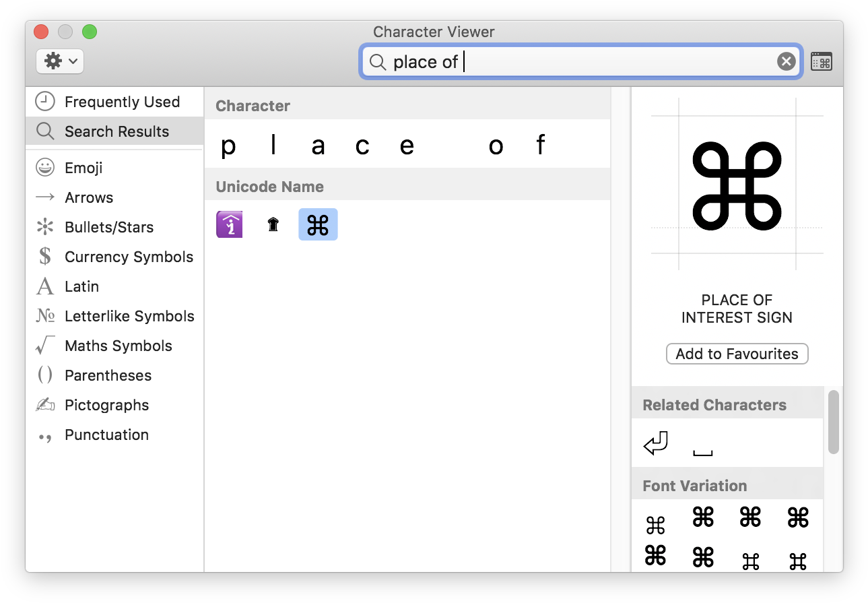This screenshot has width=868, height=603.
Task: Click the Add to Favourites button
Action: click(x=737, y=353)
